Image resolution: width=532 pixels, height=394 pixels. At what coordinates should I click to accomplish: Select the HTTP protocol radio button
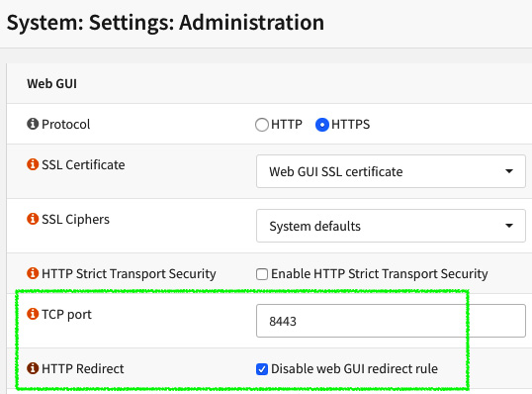click(x=262, y=125)
